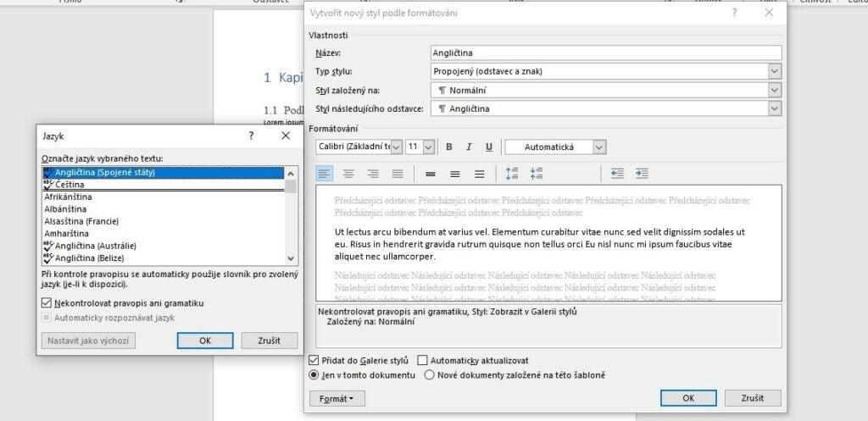Toggle the Italic formatting icon
The height and width of the screenshot is (421, 868).
469,147
